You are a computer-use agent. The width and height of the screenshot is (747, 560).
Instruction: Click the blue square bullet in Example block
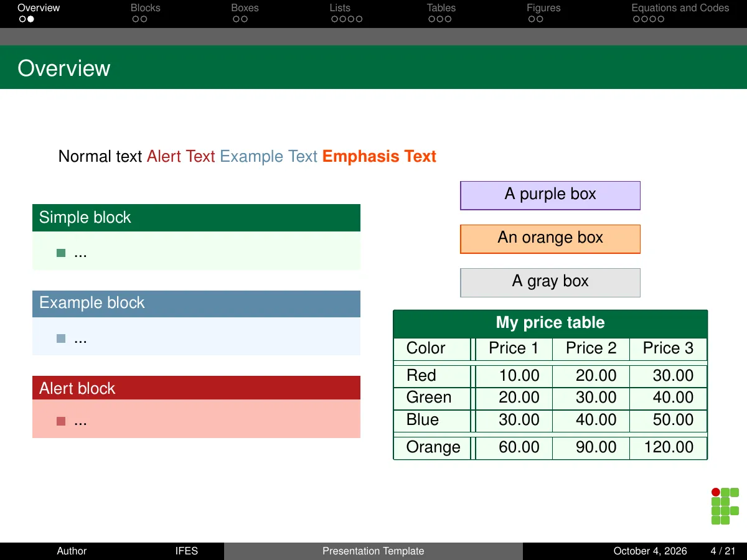click(x=61, y=338)
